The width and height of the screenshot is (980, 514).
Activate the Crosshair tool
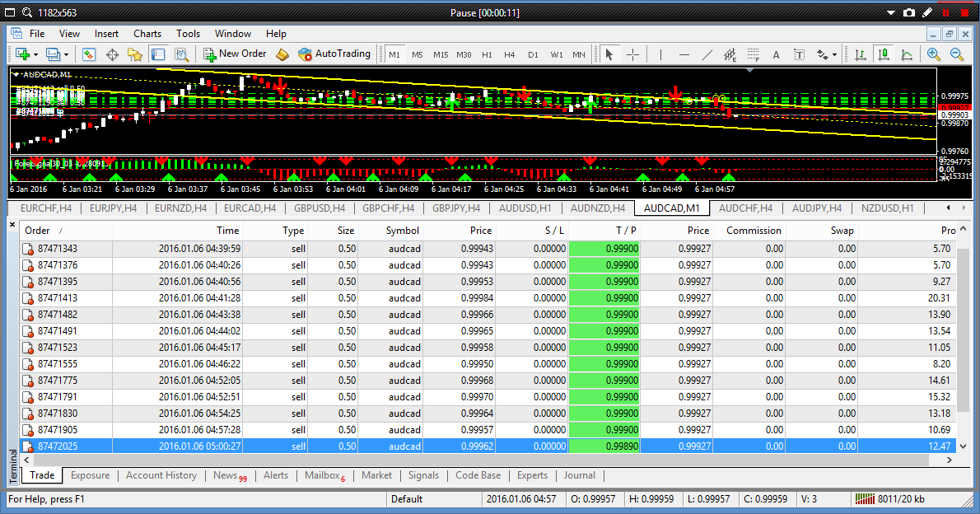pos(632,54)
